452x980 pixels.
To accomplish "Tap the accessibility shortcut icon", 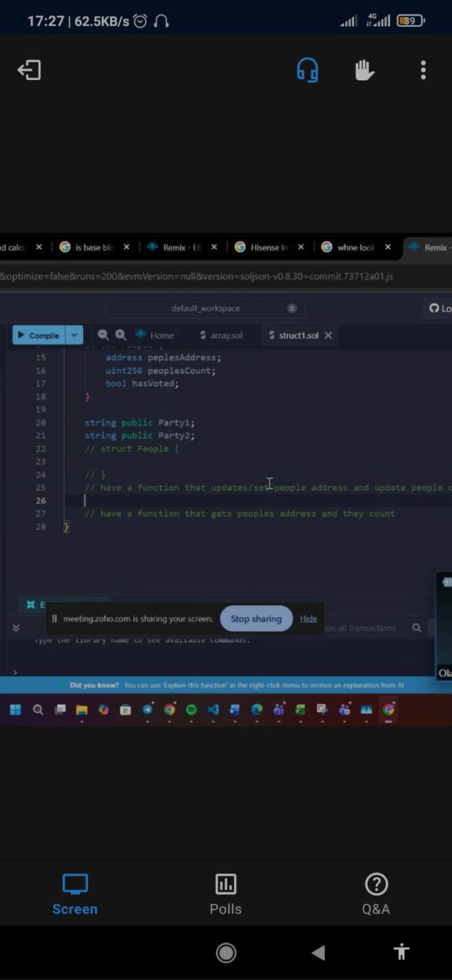I will point(401,951).
